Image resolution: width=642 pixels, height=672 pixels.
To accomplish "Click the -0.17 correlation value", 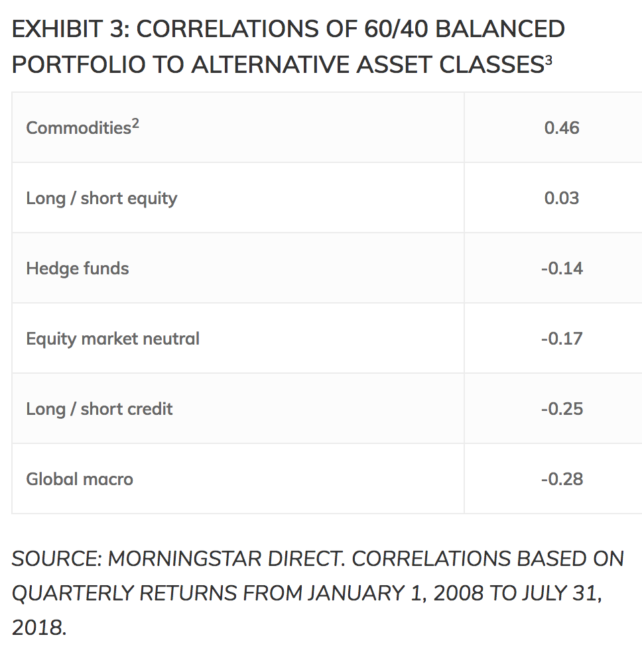I will click(x=561, y=339).
